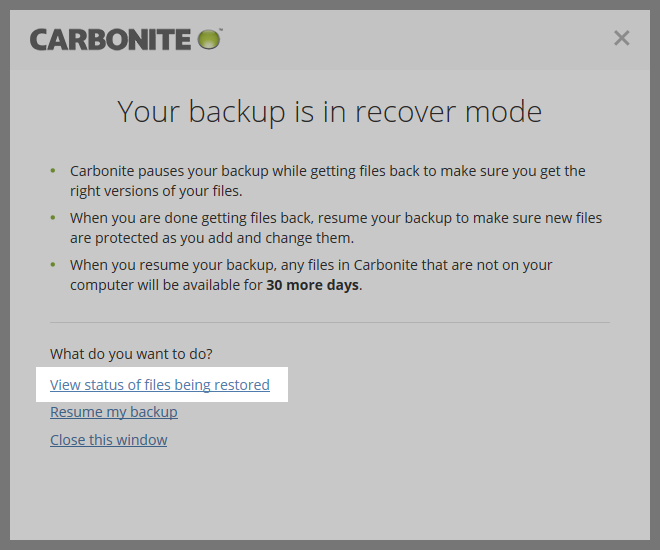
Task: Click the CARBONITE wordmark in the header
Action: tap(110, 40)
